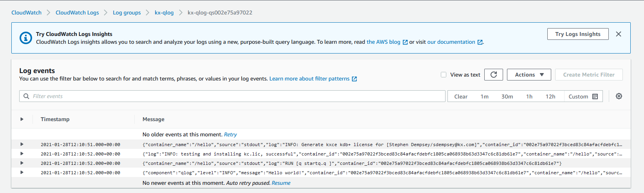This screenshot has width=644, height=193.
Task: Open the Custom time range calendar icon
Action: click(x=595, y=96)
